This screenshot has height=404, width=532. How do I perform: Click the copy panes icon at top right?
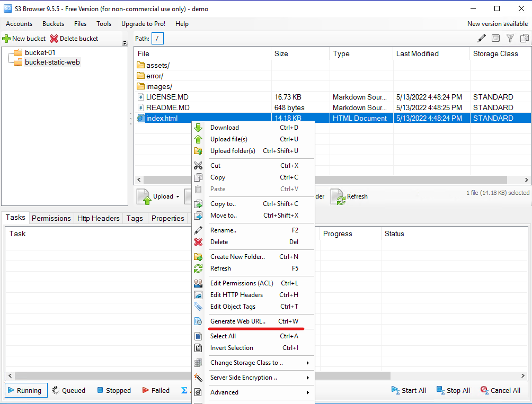click(524, 38)
